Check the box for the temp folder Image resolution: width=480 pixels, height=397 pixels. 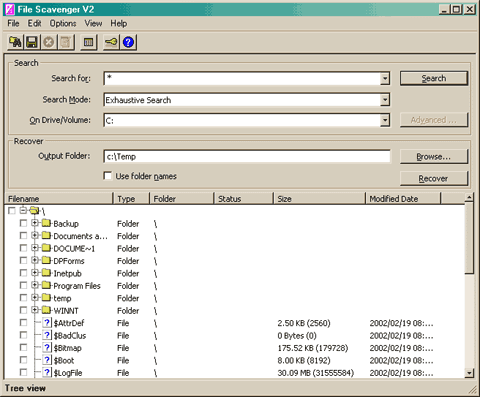coord(23,298)
